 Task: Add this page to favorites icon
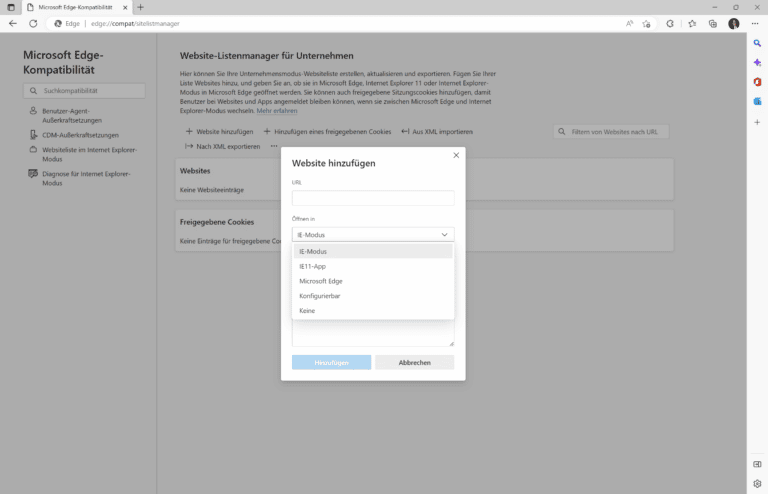[647, 24]
